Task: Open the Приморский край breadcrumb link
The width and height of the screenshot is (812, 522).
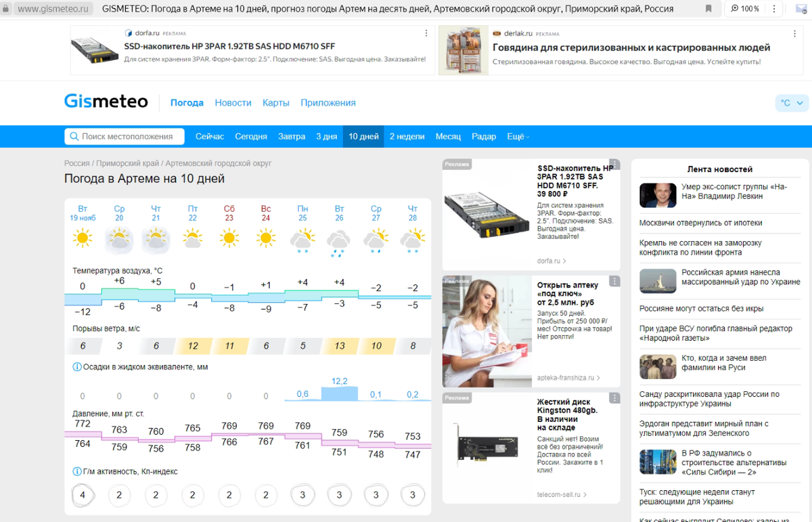Action: pyautogui.click(x=127, y=163)
